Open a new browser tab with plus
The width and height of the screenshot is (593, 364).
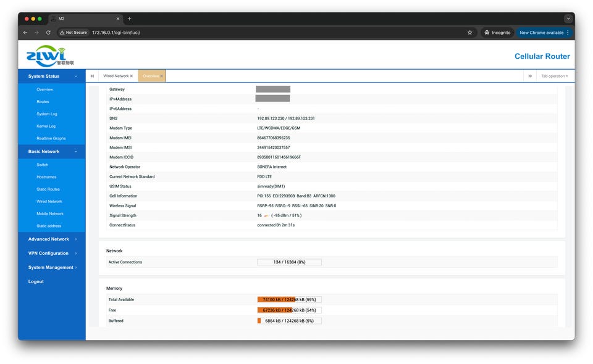[x=129, y=19]
